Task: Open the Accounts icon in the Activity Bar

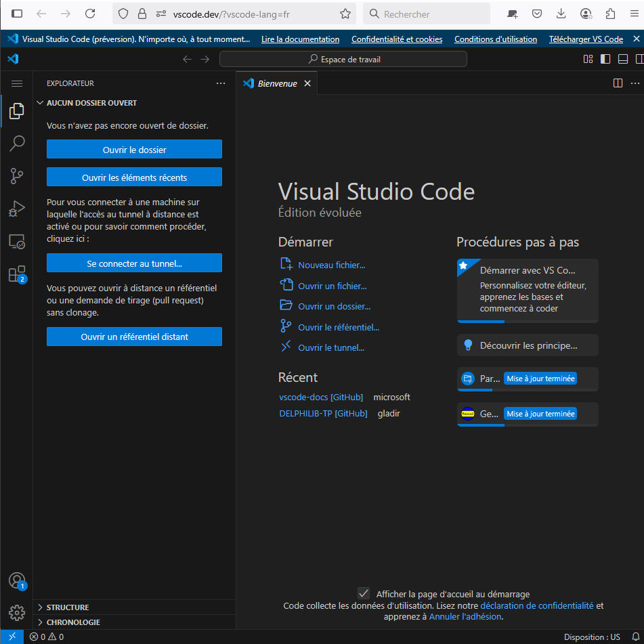Action: pyautogui.click(x=17, y=580)
